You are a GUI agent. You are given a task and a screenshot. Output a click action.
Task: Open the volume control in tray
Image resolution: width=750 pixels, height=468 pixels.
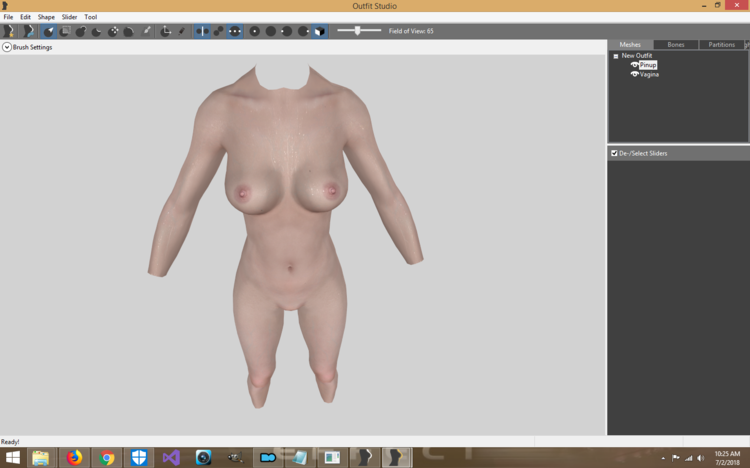(701, 458)
